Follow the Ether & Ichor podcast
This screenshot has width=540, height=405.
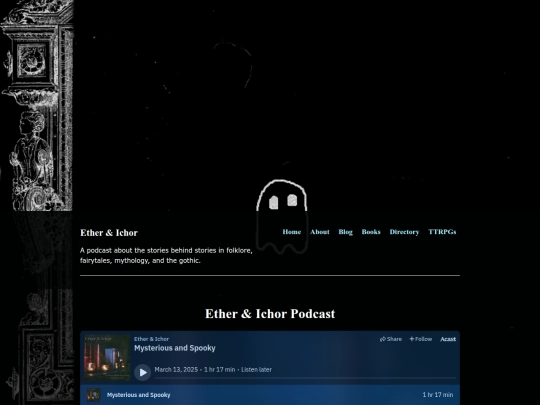pyautogui.click(x=420, y=339)
